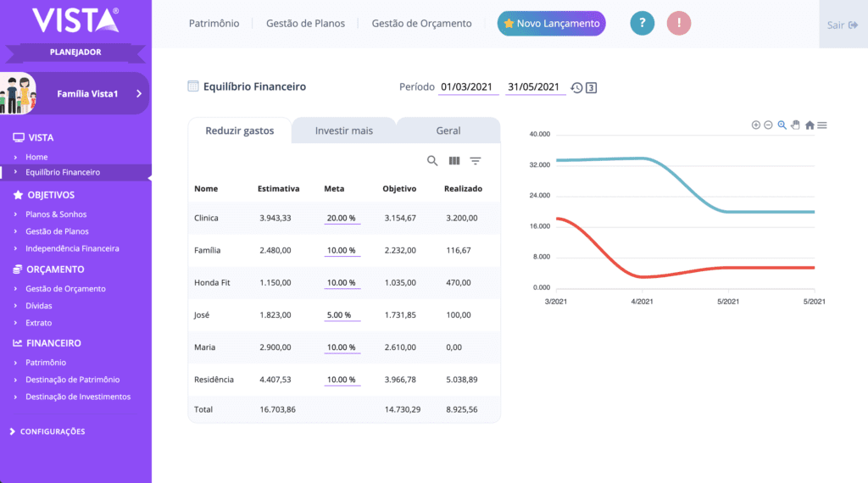Open the table filter list
The height and width of the screenshot is (483, 868).
point(476,161)
